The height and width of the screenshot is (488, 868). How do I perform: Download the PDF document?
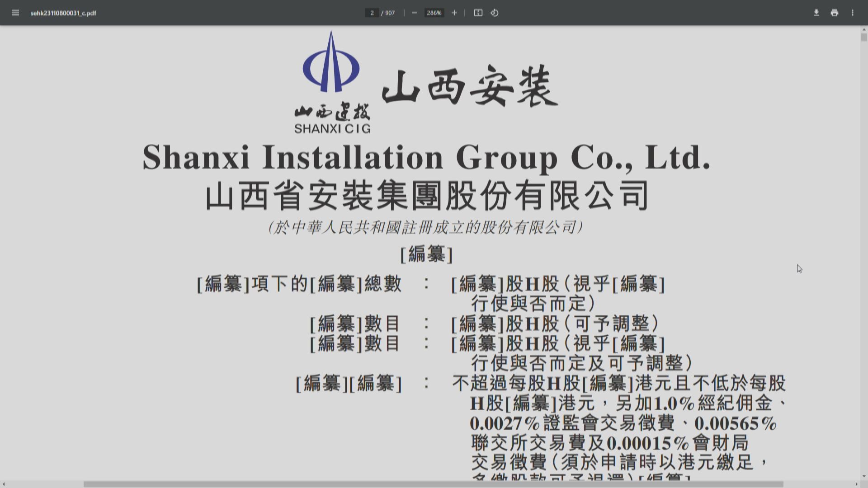[816, 13]
